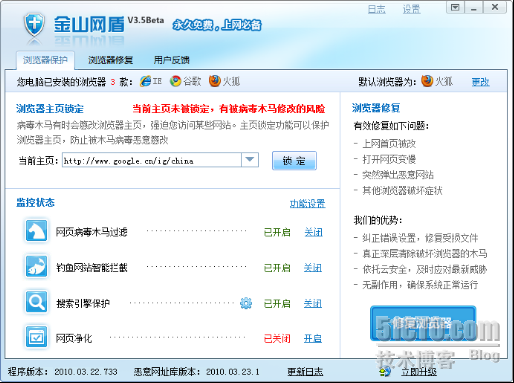Click the 永久免费,上网必备 slogan
Viewport: 514px width, 383px height.
click(x=217, y=25)
